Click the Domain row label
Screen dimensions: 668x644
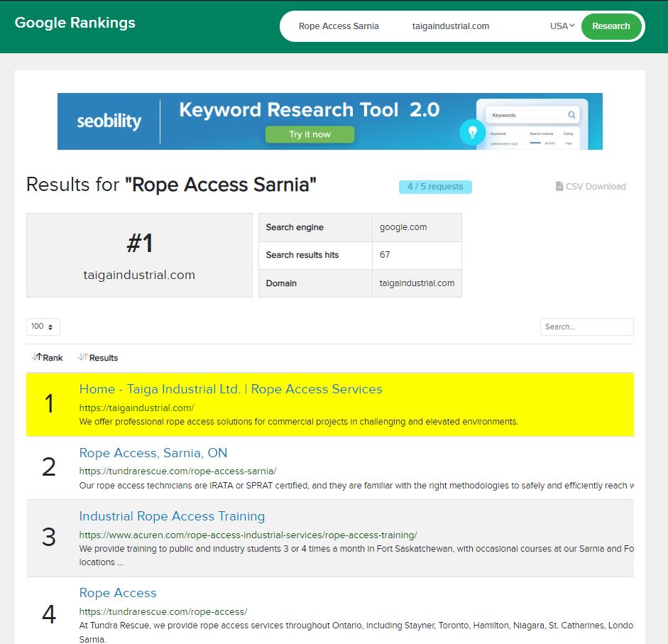(x=281, y=283)
